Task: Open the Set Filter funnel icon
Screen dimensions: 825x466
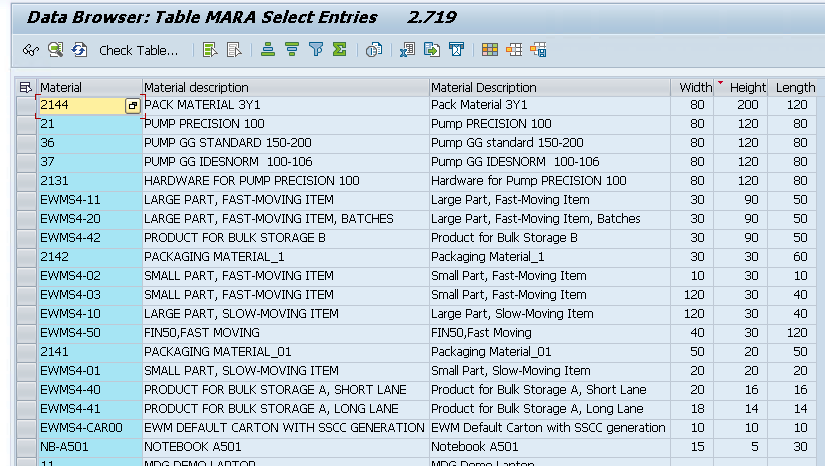Action: 316,50
